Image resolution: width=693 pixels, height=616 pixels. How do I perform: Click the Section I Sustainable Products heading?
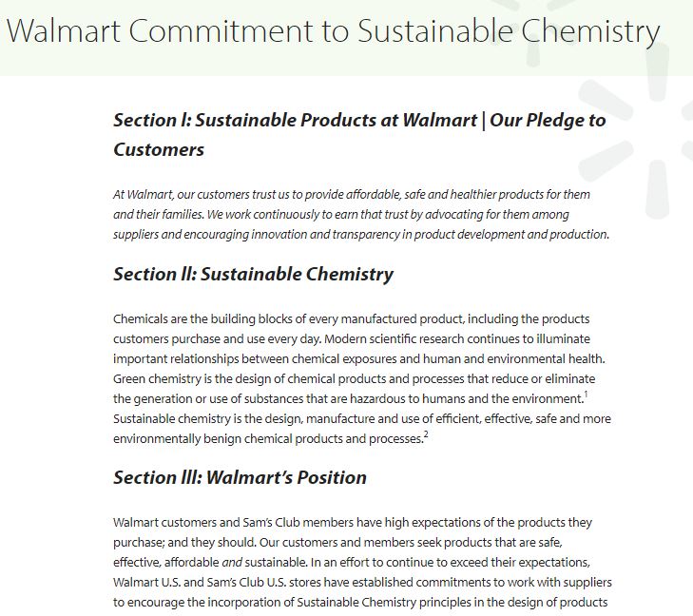[359, 134]
